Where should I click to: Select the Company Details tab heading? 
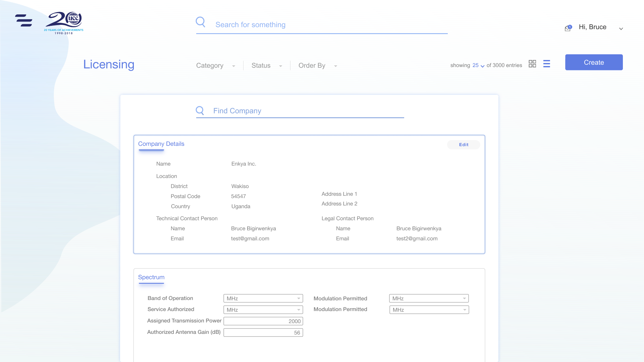tap(161, 144)
